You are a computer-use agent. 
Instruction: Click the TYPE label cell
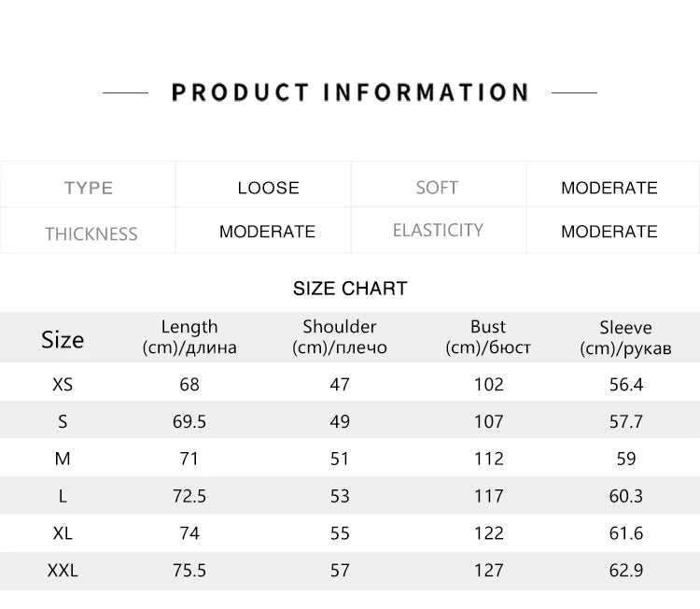pos(89,188)
